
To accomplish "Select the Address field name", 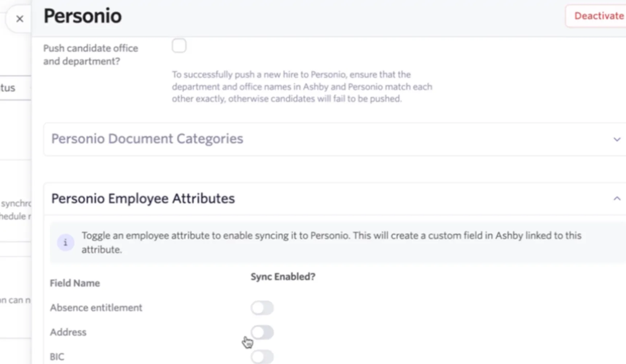I will [x=68, y=332].
